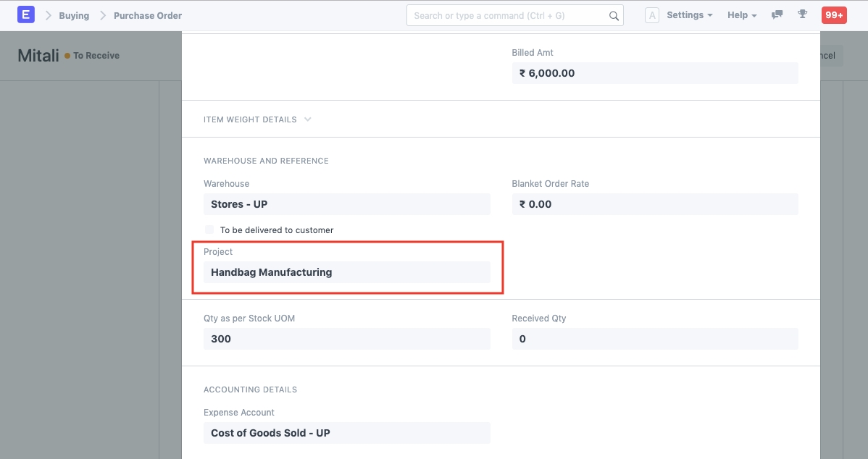Open the Help dropdown menu
Viewport: 868px width, 459px height.
[741, 15]
